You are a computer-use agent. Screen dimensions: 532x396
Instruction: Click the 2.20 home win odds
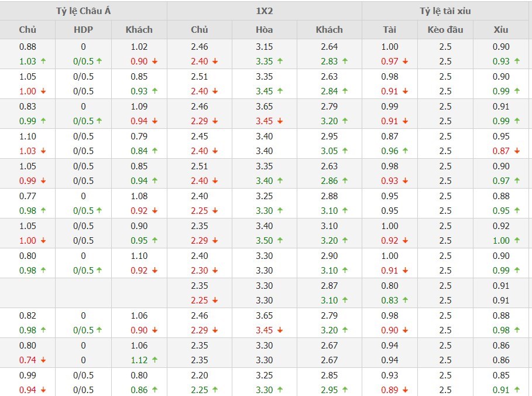point(200,375)
